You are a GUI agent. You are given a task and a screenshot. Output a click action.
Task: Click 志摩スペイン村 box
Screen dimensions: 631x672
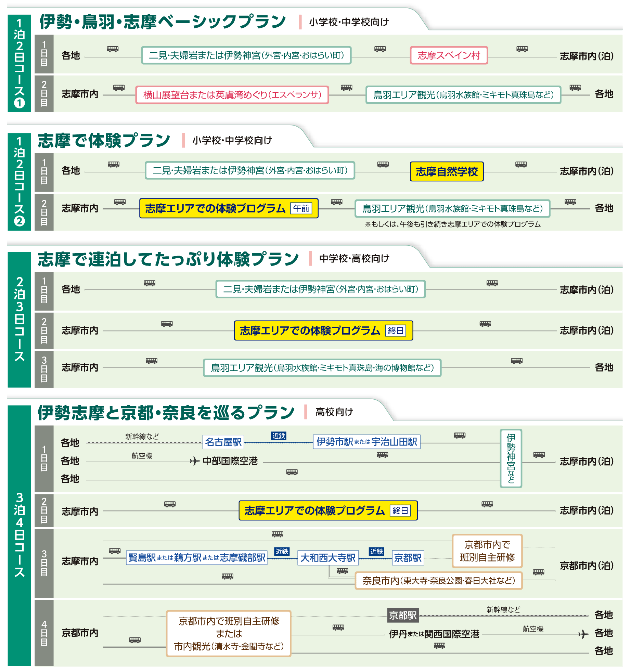tap(449, 55)
